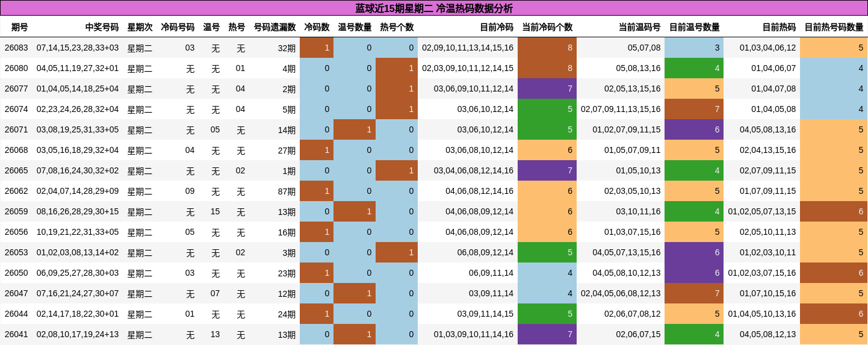This screenshot has height=345, width=868.
Task: Click the 中奖号码 column header
Action: [x=102, y=27]
